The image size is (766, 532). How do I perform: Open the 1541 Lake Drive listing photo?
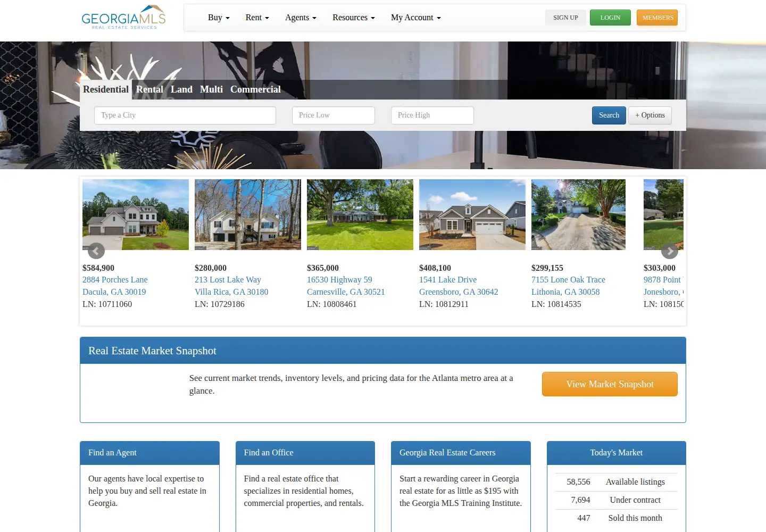tap(472, 214)
